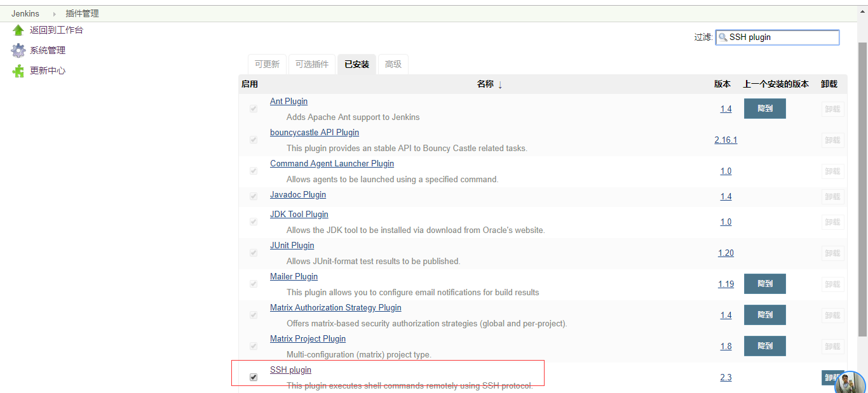The image size is (868, 393).
Task: Click the sort arrow next to 名称 header
Action: pos(500,84)
